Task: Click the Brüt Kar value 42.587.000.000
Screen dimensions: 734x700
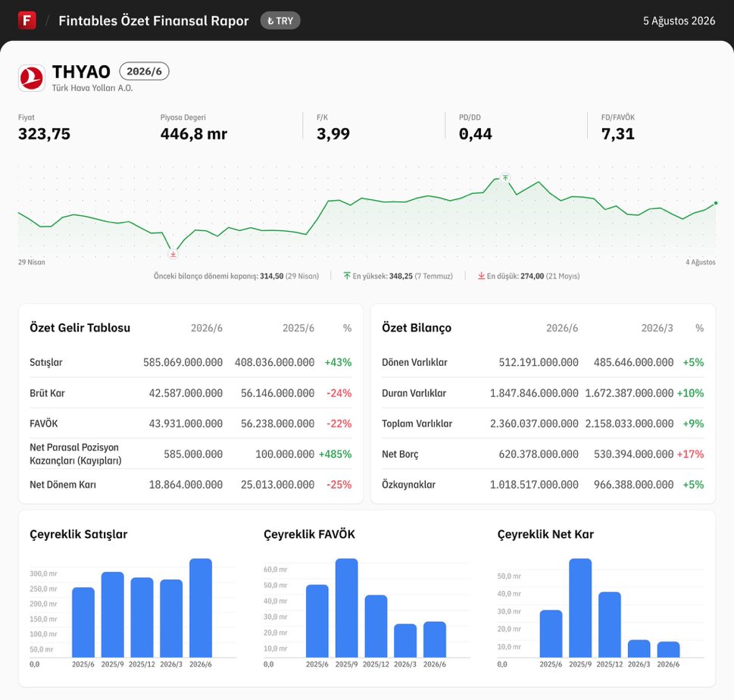Action: coord(186,393)
